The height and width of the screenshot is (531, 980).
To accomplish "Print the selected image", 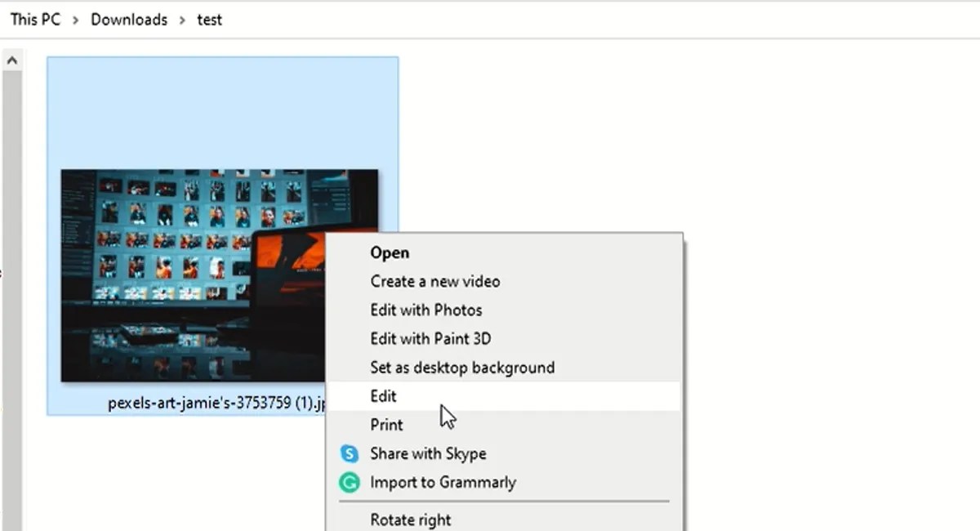I will (385, 424).
